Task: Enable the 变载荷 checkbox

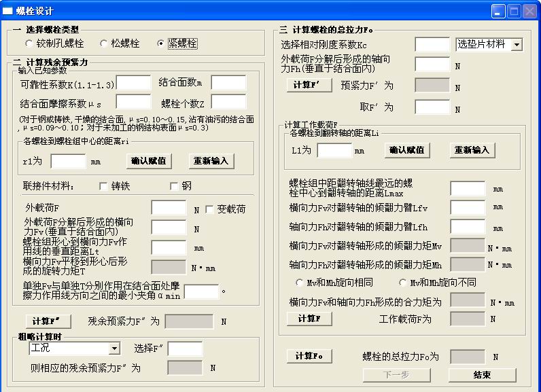Action: pos(209,210)
